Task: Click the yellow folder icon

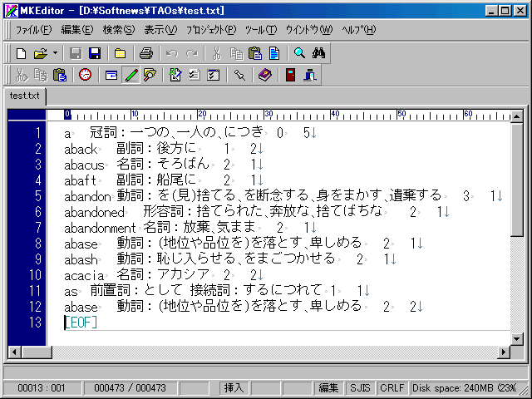Action: click(x=120, y=53)
